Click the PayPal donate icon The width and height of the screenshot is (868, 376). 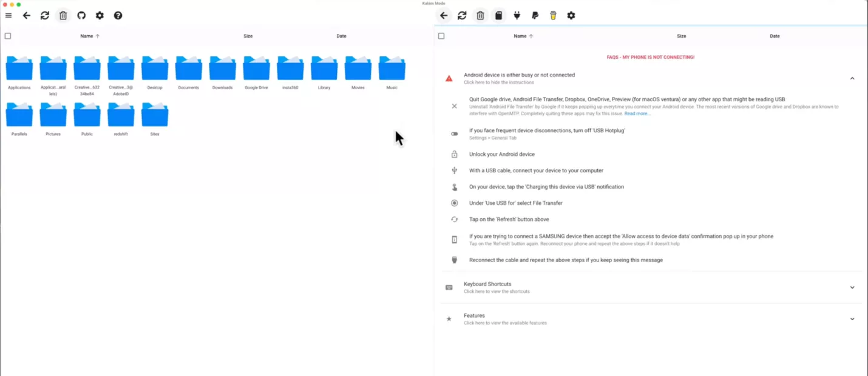[535, 15]
